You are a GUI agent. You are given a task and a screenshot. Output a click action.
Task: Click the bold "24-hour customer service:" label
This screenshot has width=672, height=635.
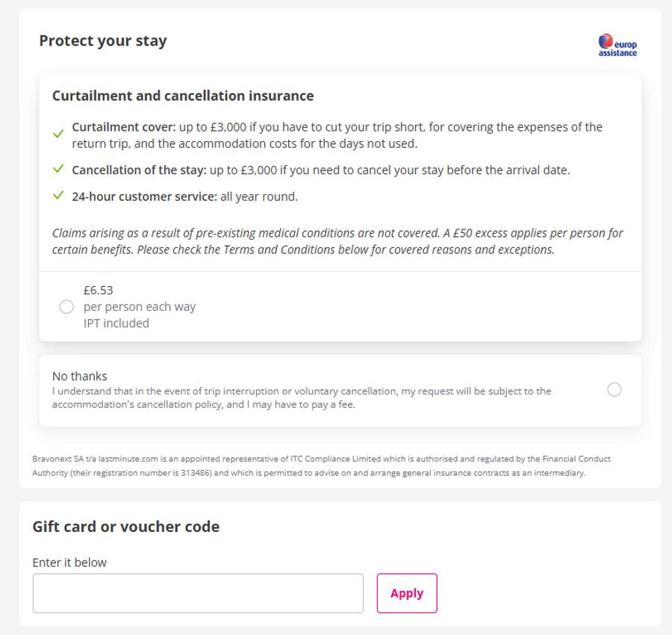(x=144, y=197)
